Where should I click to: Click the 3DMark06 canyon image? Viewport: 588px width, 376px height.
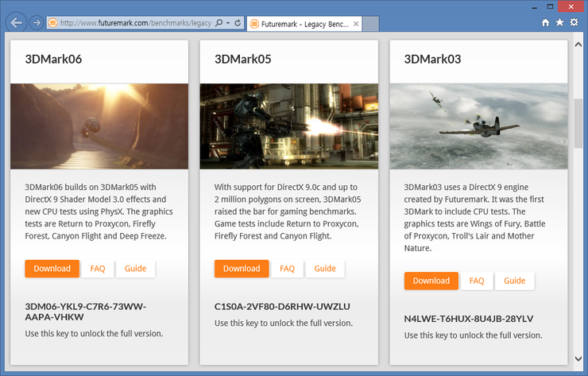99,126
